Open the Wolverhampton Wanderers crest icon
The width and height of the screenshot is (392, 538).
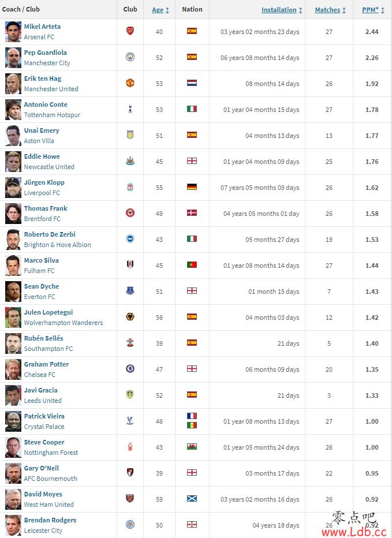(x=130, y=317)
